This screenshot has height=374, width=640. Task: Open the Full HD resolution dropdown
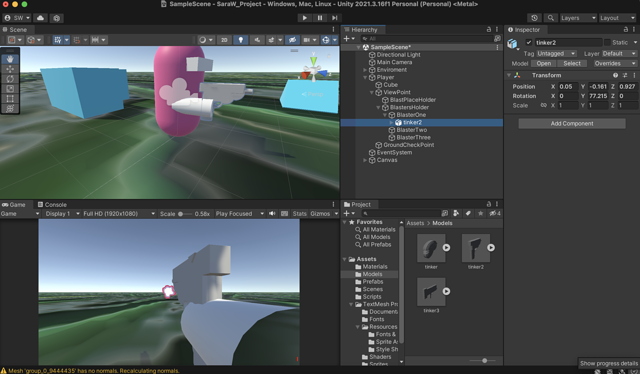tap(119, 214)
